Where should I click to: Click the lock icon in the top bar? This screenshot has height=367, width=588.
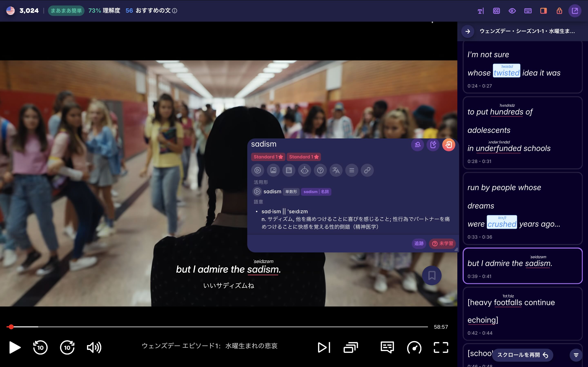559,11
